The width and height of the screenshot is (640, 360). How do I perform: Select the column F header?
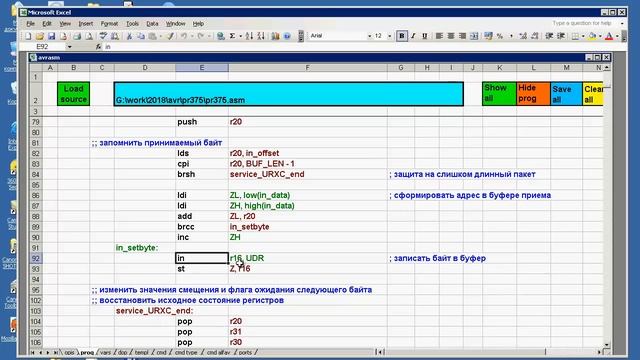point(308,68)
